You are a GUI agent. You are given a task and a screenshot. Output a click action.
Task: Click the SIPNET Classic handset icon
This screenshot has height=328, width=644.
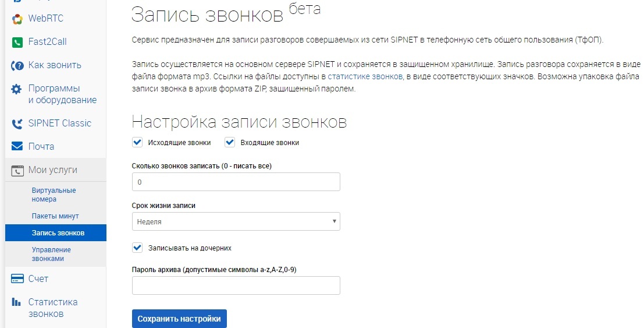point(17,124)
